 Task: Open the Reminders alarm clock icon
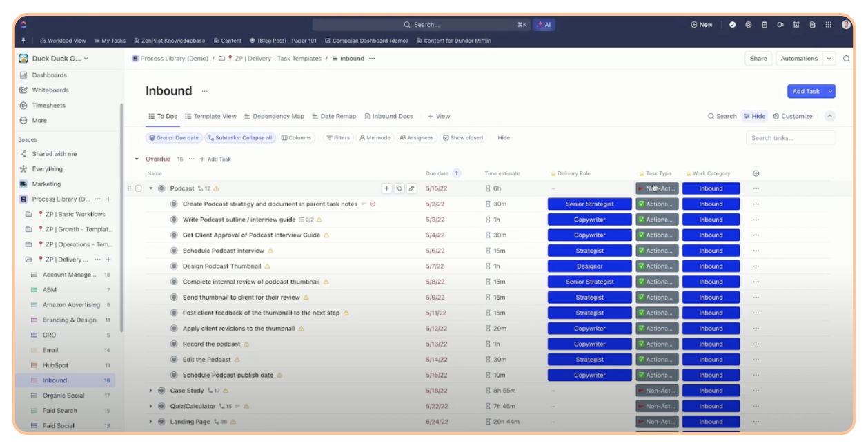pos(796,24)
